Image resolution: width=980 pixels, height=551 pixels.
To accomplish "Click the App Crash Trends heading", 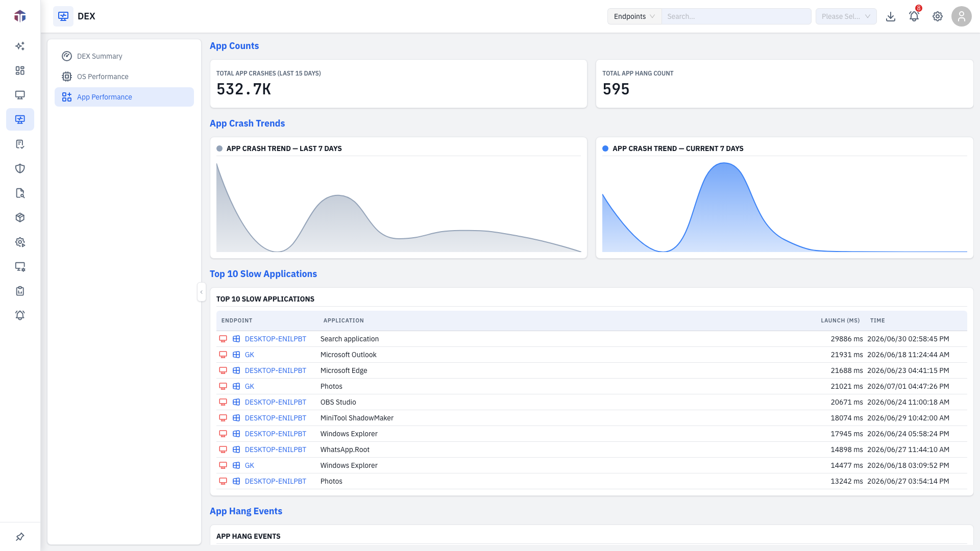I will 247,123.
